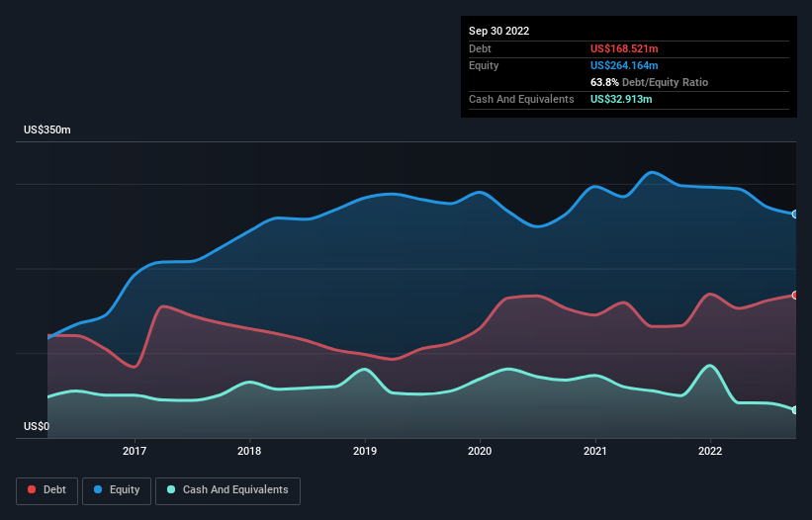Hide the Cash And Equivalents legend series
812x520 pixels.
pos(227,489)
